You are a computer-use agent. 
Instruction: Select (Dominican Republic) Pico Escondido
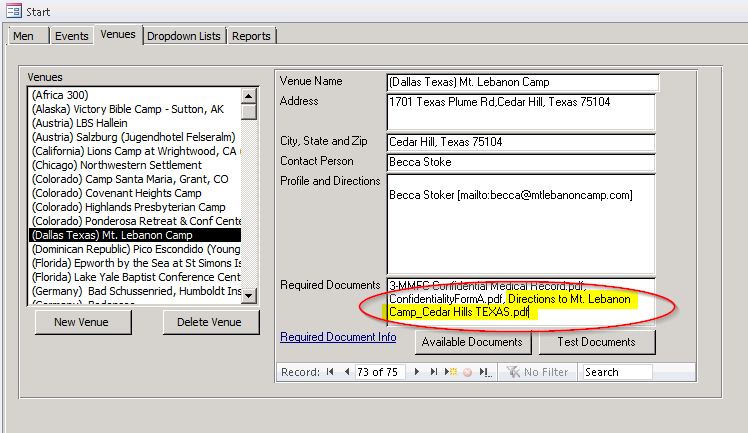135,249
